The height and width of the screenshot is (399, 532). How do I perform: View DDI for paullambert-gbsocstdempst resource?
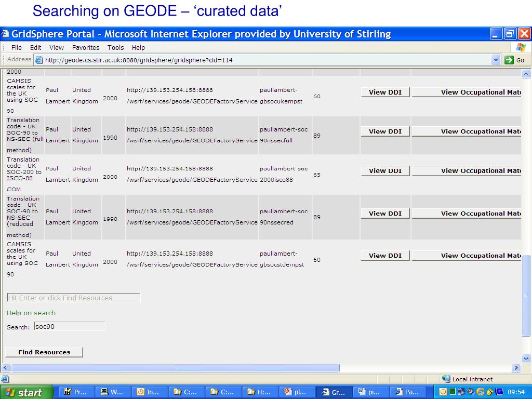click(x=385, y=256)
